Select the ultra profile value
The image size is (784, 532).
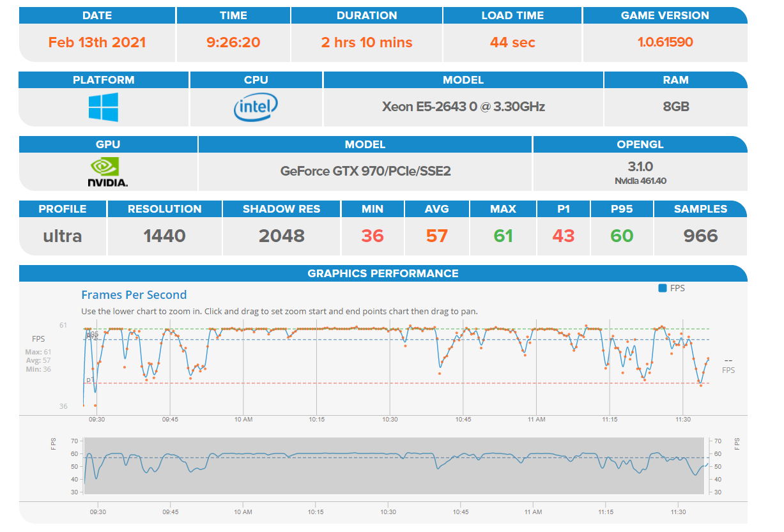click(63, 236)
